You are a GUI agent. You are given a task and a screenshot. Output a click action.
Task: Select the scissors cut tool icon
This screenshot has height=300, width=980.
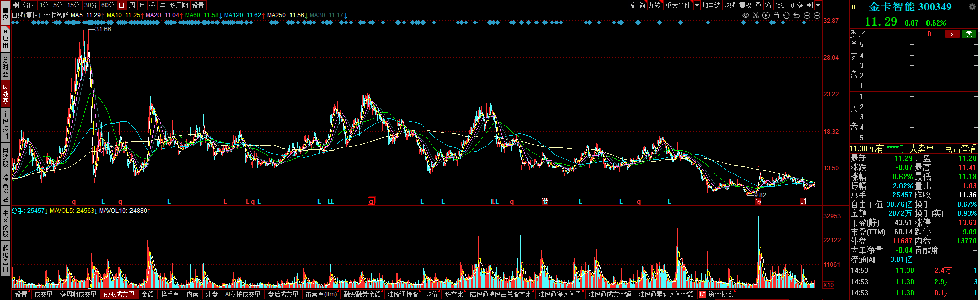coord(756,16)
